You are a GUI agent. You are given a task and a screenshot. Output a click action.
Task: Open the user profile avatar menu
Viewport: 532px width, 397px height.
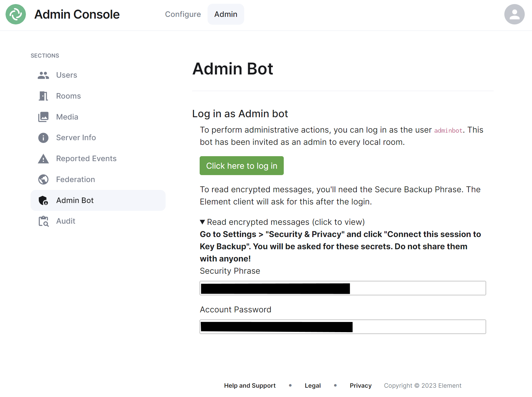click(514, 14)
